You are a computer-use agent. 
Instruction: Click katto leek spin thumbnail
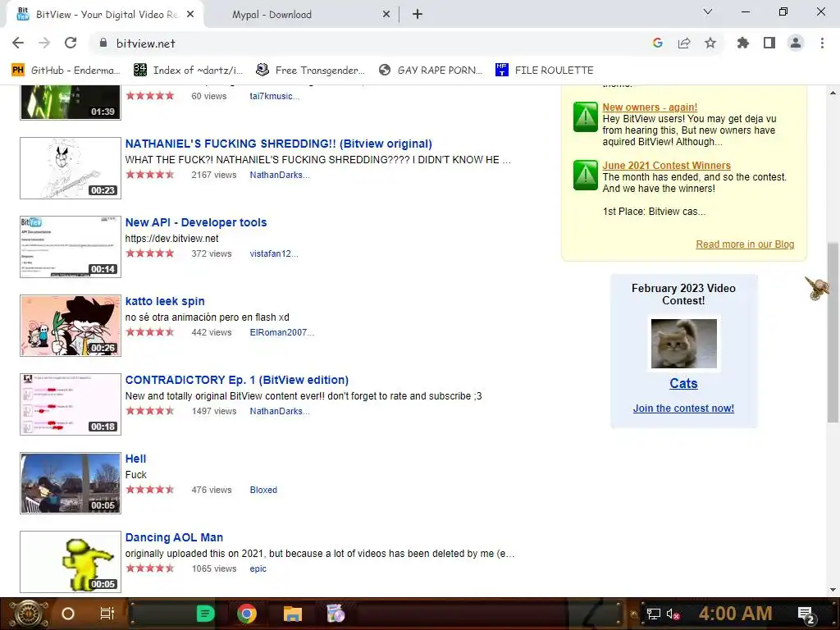(71, 325)
